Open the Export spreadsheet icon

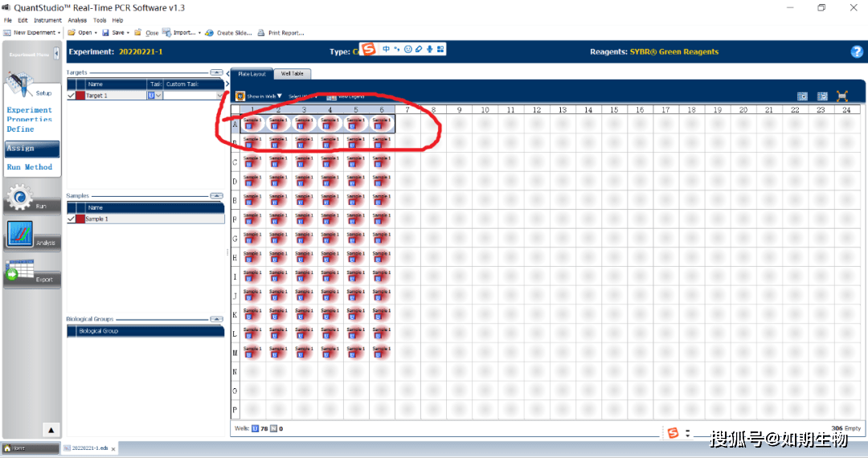pos(20,271)
